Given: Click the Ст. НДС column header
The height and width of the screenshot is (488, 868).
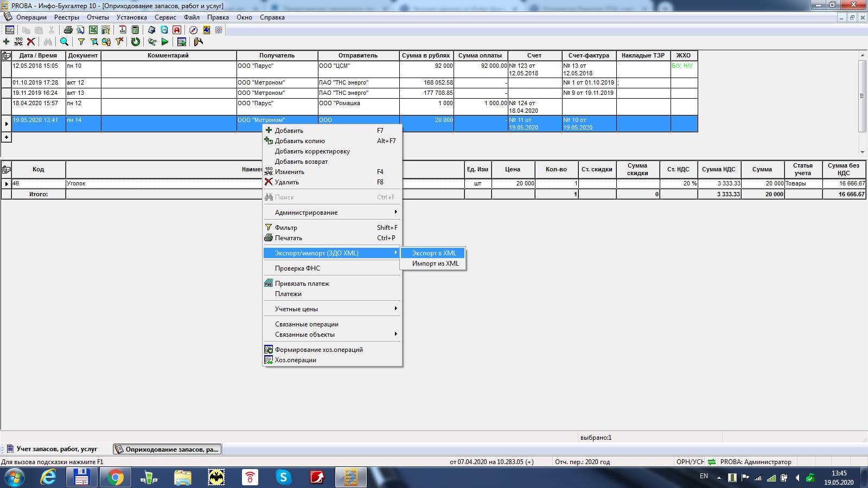Looking at the screenshot, I should tap(678, 169).
